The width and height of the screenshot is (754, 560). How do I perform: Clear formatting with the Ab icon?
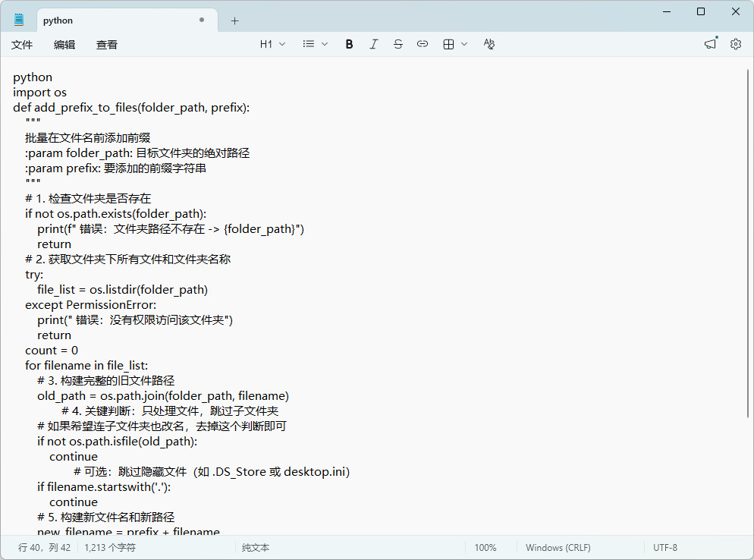[489, 44]
